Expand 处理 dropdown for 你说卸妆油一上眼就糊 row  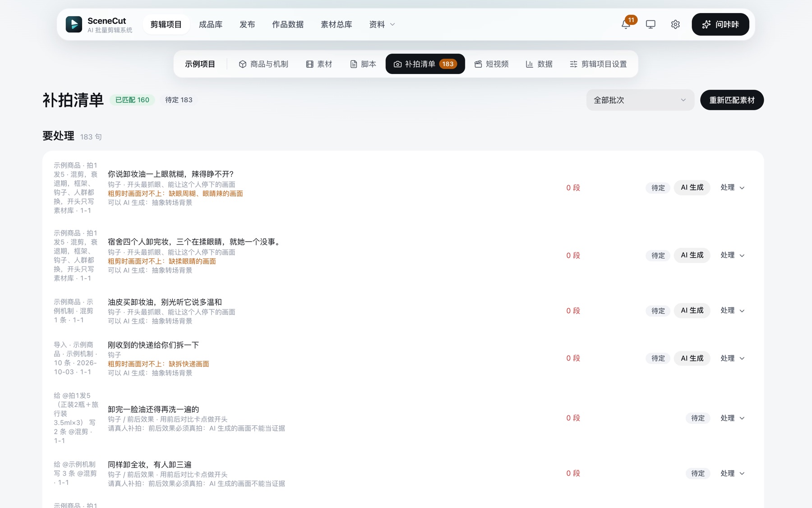click(x=732, y=187)
